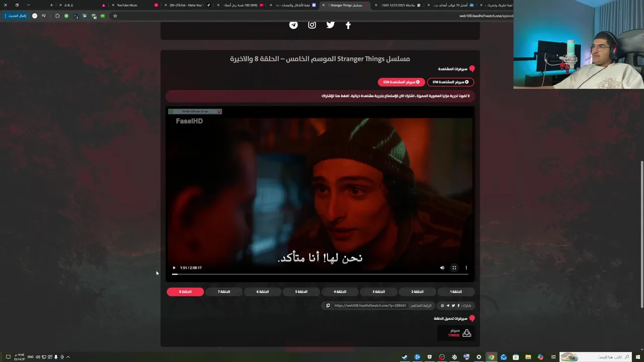644x362 pixels.
Task: Expand the hidden system tray icons chevron
Action: pos(68,357)
